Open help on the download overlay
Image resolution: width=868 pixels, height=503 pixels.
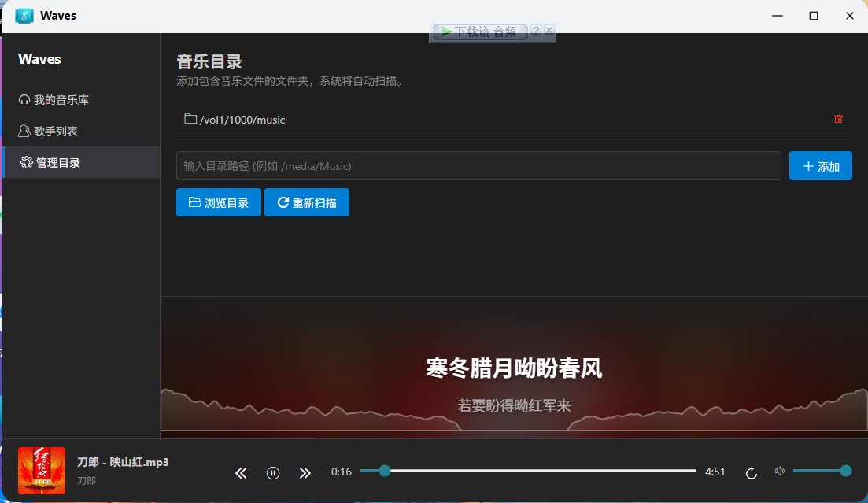536,31
